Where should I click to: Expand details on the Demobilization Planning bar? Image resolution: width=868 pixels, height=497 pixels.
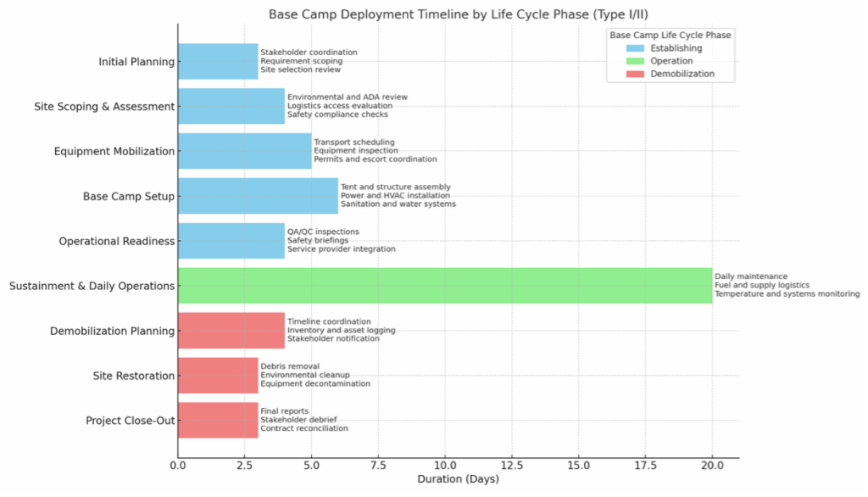[x=229, y=330]
